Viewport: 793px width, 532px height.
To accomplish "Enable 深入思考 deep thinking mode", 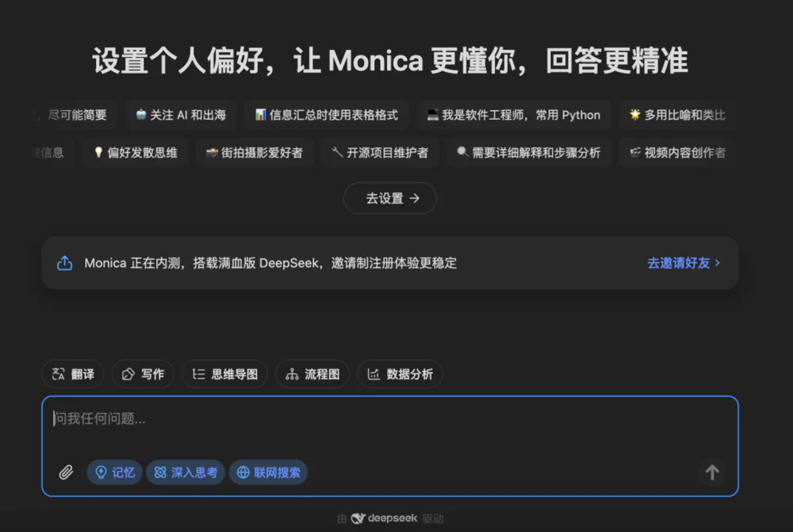I will point(186,473).
